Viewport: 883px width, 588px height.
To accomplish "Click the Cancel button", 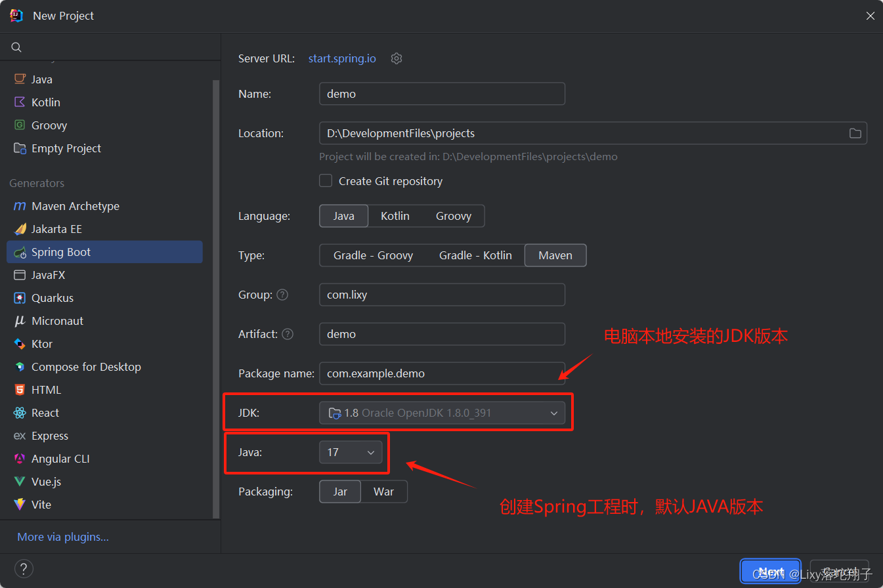I will click(x=839, y=572).
